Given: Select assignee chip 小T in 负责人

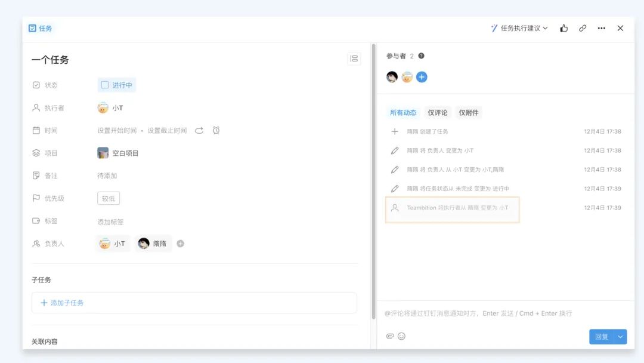Looking at the screenshot, I should tap(113, 244).
